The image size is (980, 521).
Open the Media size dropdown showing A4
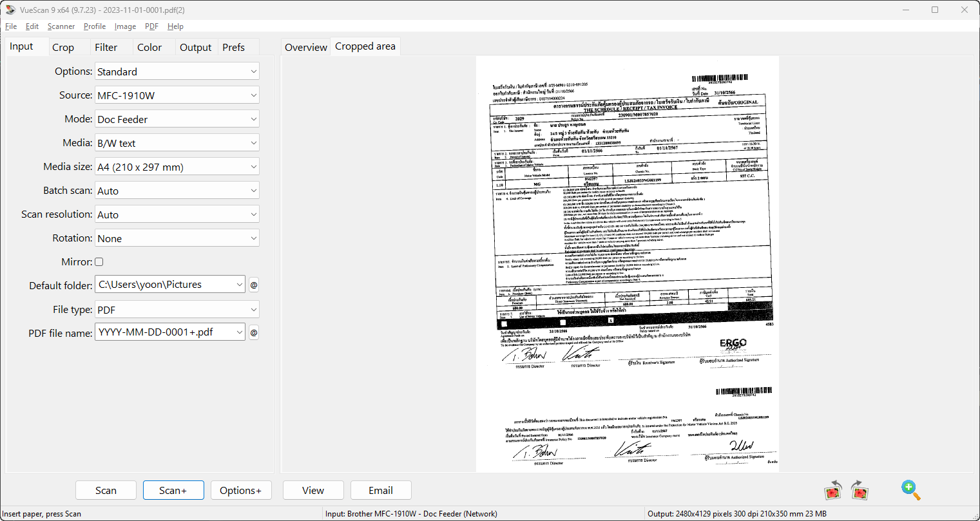click(177, 167)
